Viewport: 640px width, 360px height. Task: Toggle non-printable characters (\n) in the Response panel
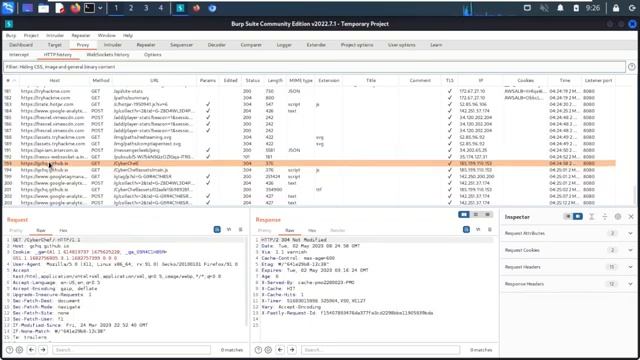point(478,229)
